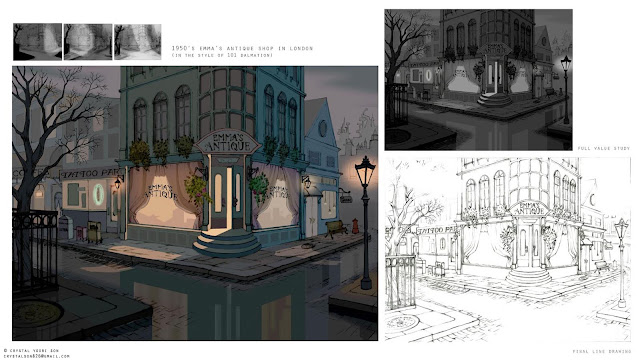640x362 pixels.
Task: Select the first grayscale thumbnail sketch
Action: 38,42
